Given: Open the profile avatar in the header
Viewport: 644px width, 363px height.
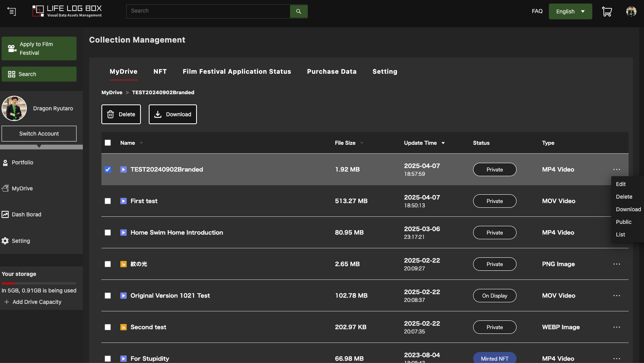Looking at the screenshot, I should click(631, 11).
